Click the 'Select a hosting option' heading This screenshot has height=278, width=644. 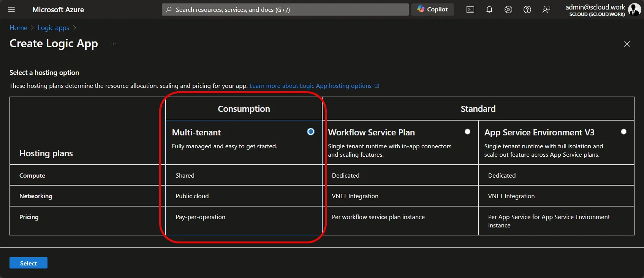[44, 73]
